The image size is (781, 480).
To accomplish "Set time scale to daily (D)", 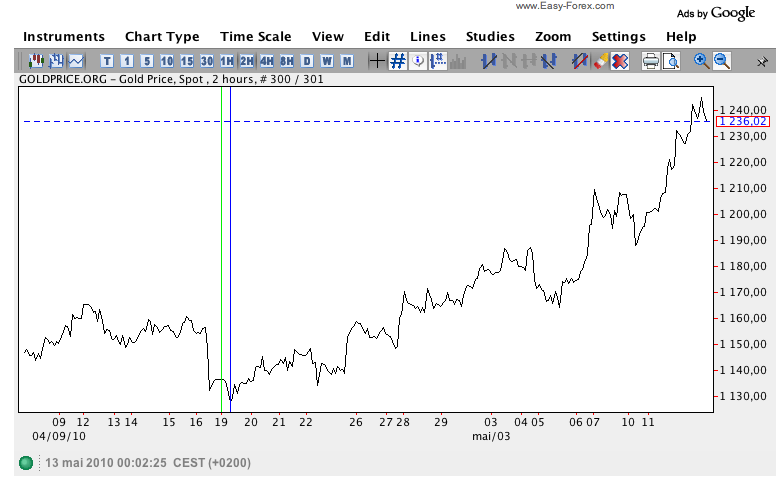I will click(307, 61).
